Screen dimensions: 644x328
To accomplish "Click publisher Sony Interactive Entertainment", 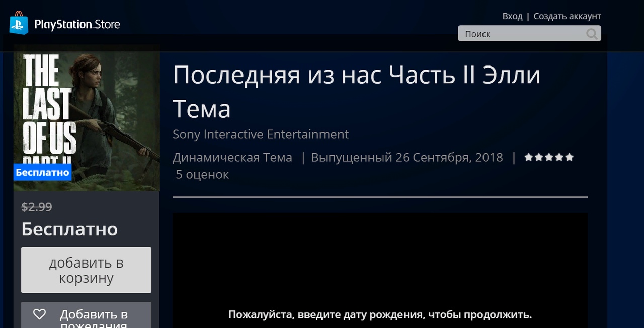I will (261, 135).
